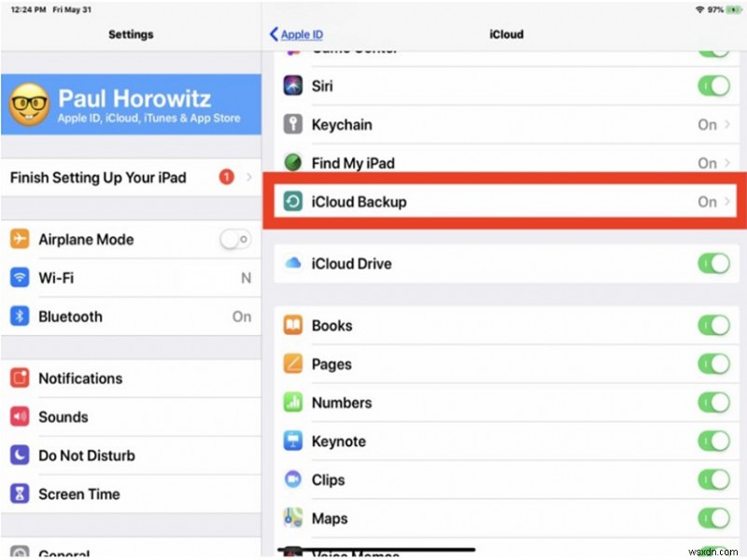
Task: Tap the Do Not Disturb moon icon
Action: pyautogui.click(x=20, y=455)
